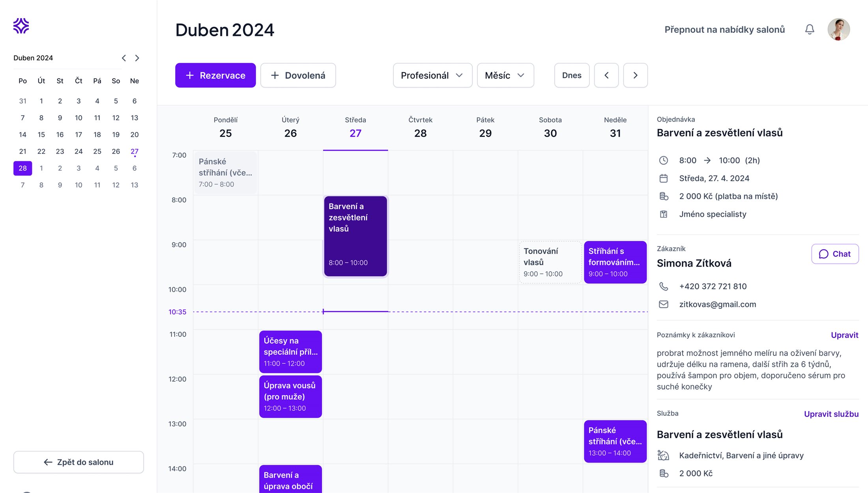
Task: Click the notification bell icon
Action: point(810,30)
